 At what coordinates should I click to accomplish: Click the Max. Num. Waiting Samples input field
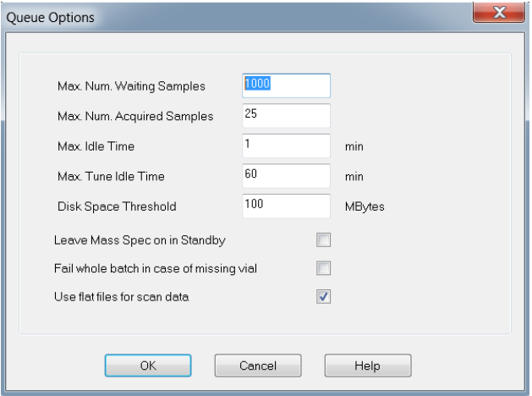point(285,85)
